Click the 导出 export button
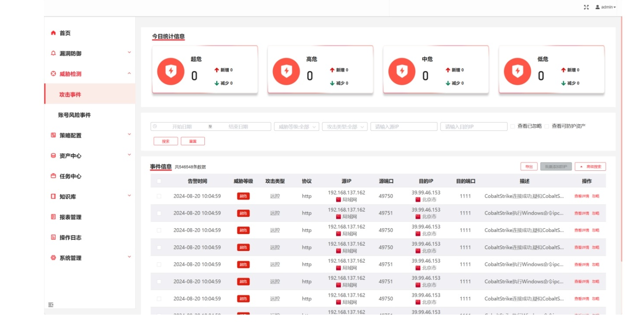 [x=528, y=166]
